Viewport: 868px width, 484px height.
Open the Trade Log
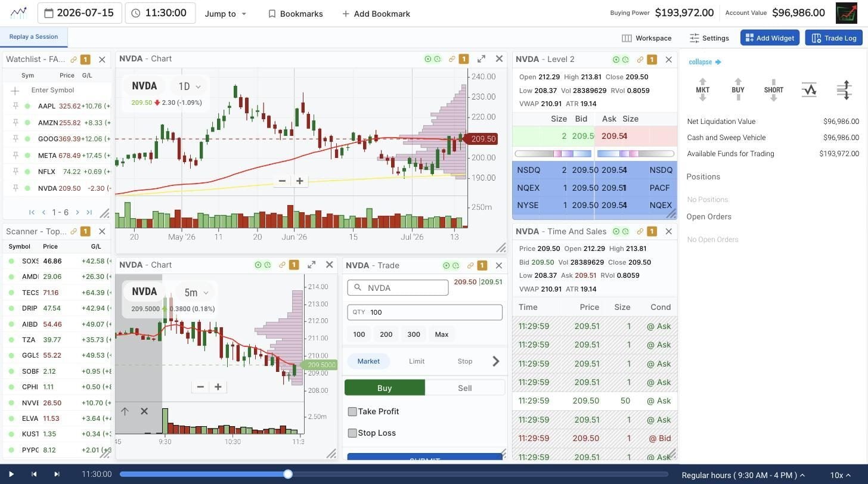point(833,38)
